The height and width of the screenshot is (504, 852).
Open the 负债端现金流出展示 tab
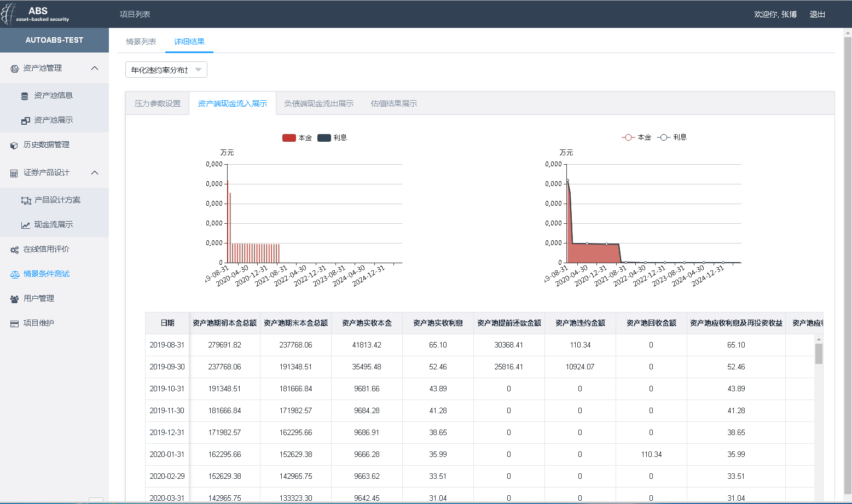click(319, 103)
